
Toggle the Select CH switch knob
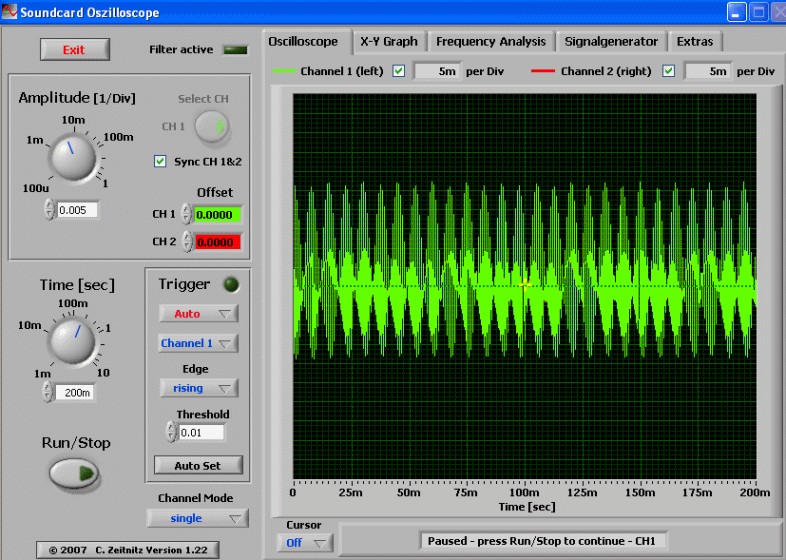(x=212, y=126)
